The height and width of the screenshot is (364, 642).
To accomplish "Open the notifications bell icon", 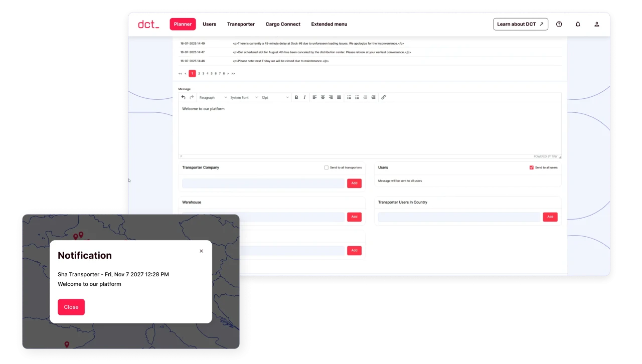I will point(578,24).
